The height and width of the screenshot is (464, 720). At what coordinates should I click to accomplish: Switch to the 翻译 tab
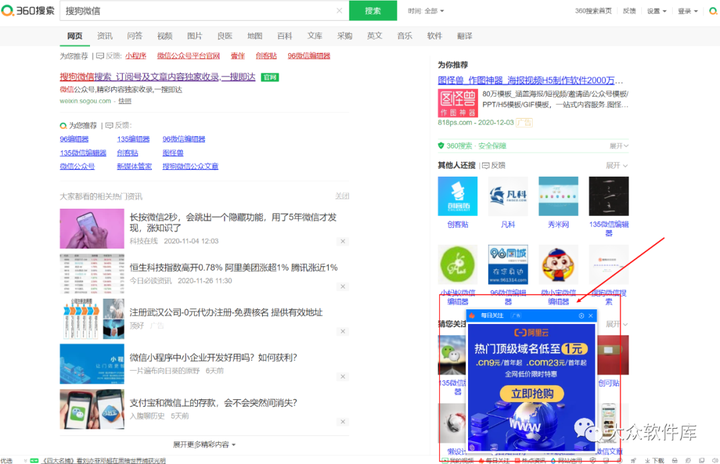(465, 36)
